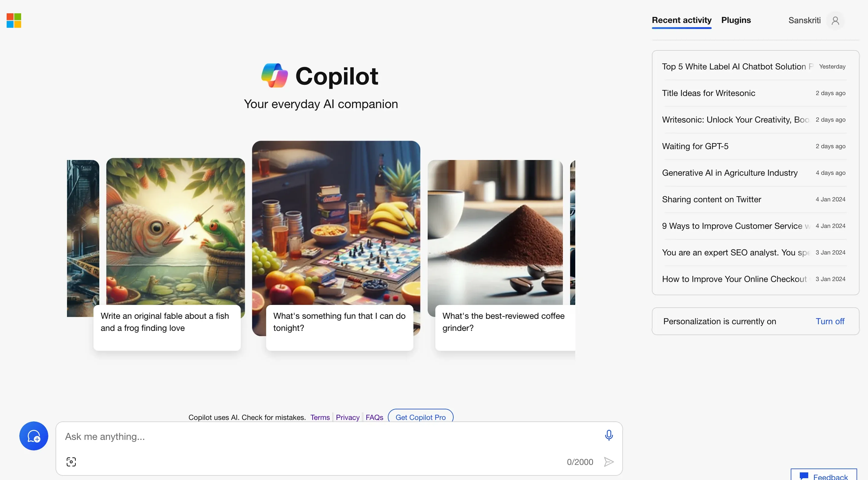
Task: Click Privacy link in footer
Action: click(347, 417)
